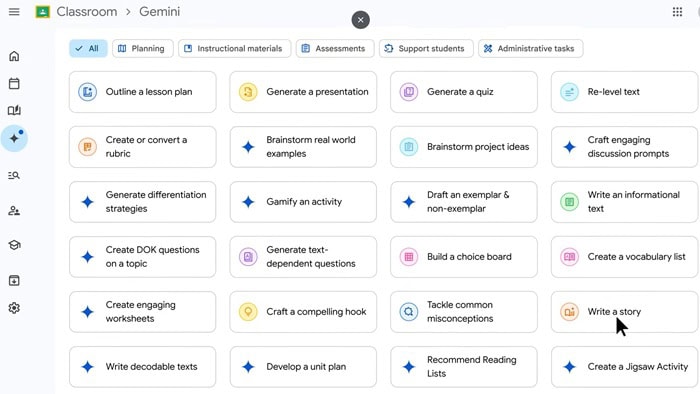Open Generate differentiation strategies card
The width and height of the screenshot is (700, 394).
point(142,202)
